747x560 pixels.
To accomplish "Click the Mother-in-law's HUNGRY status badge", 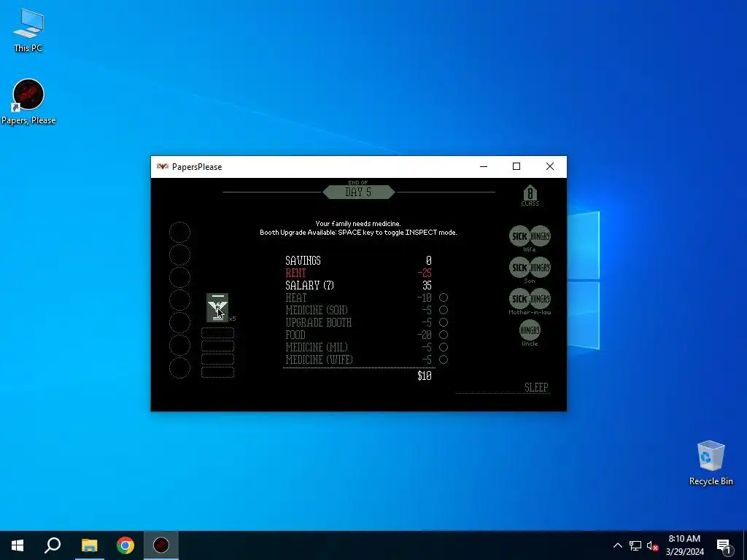I will tap(541, 299).
